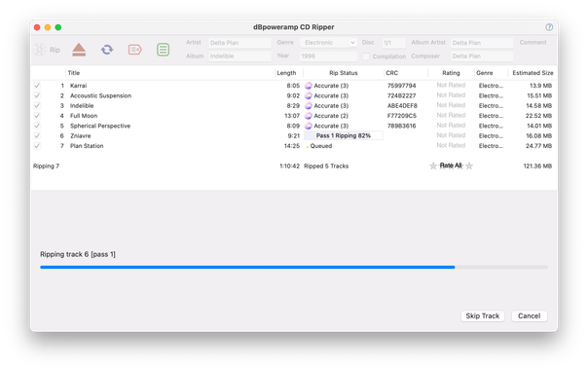Uncheck track 4 Full Moon checkbox
This screenshot has height=371, width=588.
click(x=37, y=116)
